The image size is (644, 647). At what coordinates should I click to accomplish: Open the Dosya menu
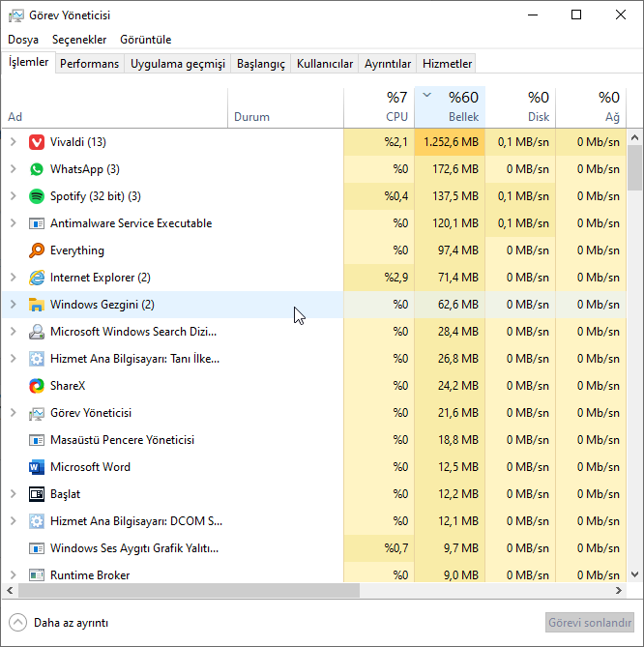click(x=23, y=40)
